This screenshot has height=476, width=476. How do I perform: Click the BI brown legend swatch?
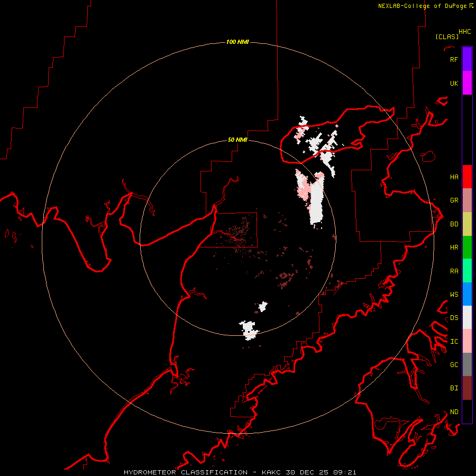pyautogui.click(x=467, y=388)
